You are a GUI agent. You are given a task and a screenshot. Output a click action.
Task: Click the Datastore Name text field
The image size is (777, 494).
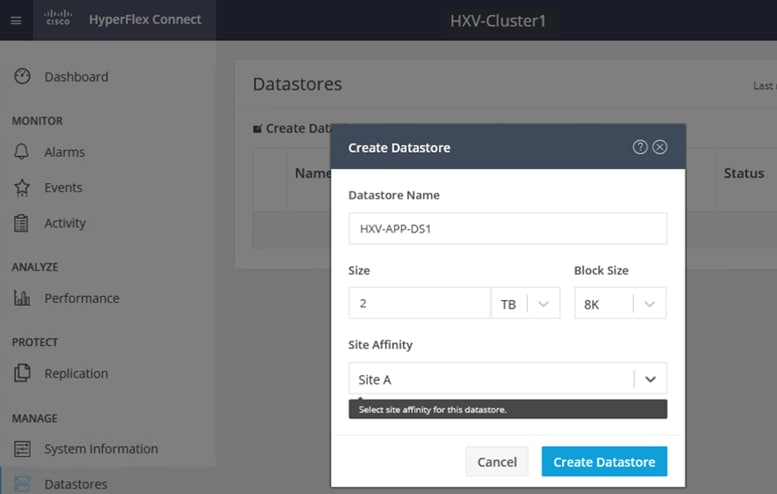507,228
